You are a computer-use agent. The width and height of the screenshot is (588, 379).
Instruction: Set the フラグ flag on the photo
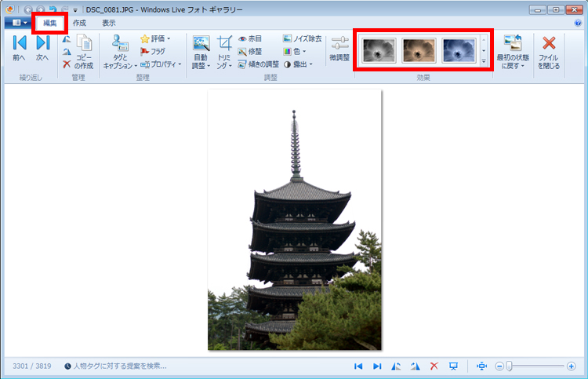click(x=153, y=52)
